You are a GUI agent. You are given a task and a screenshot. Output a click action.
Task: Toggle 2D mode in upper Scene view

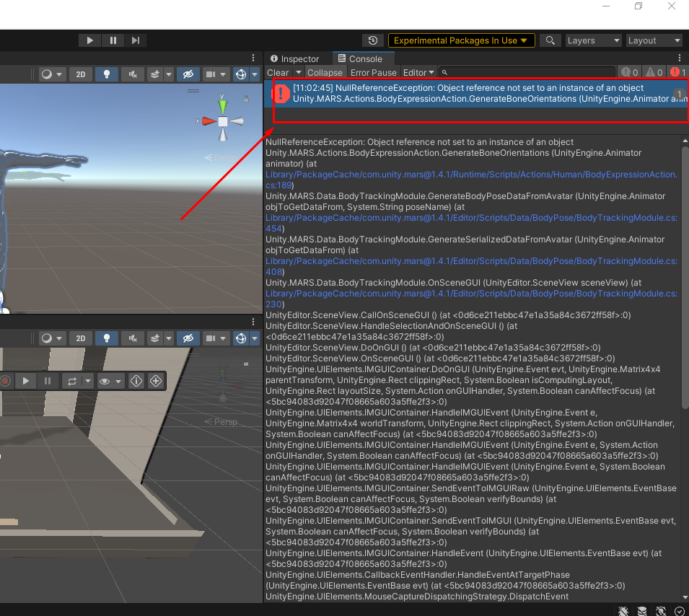tap(80, 74)
